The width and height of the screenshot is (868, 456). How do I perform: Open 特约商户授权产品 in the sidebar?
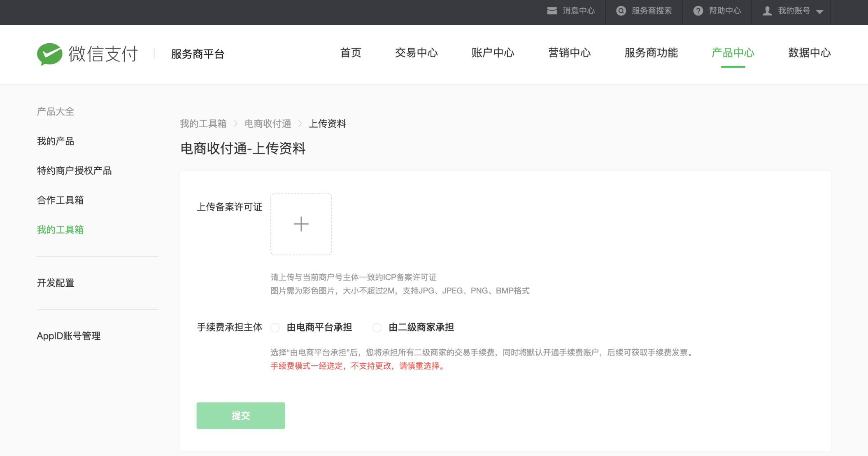74,171
